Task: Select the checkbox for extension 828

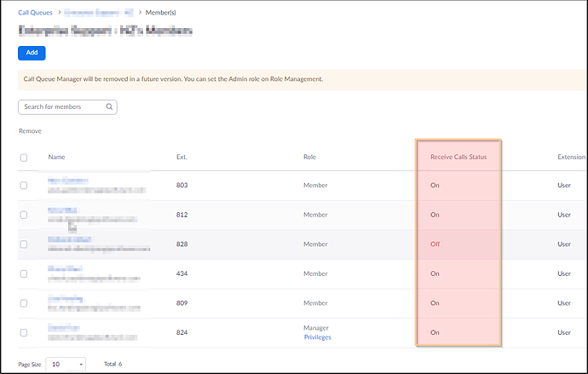Action: [24, 245]
